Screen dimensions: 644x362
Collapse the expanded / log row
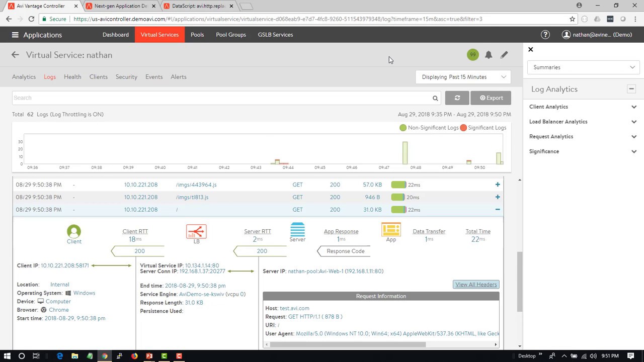click(497, 210)
